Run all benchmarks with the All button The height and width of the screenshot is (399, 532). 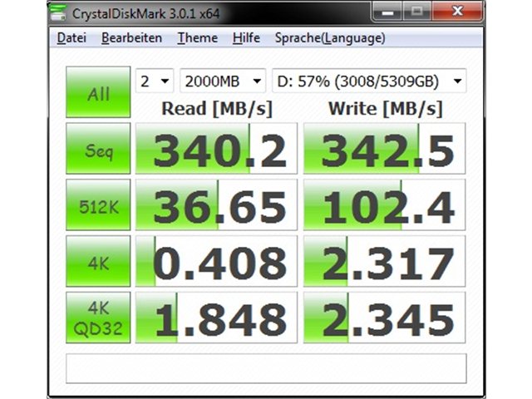98,92
